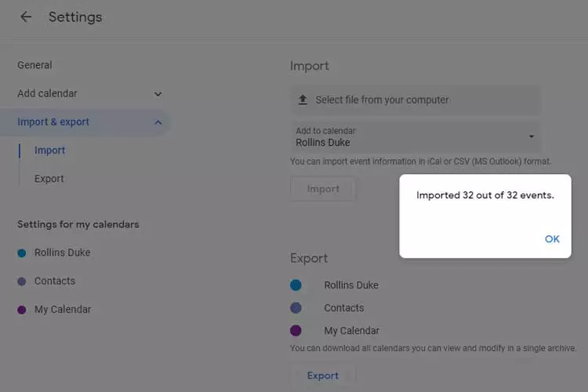Click the back arrow beside Settings
588x392 pixels.
[26, 16]
